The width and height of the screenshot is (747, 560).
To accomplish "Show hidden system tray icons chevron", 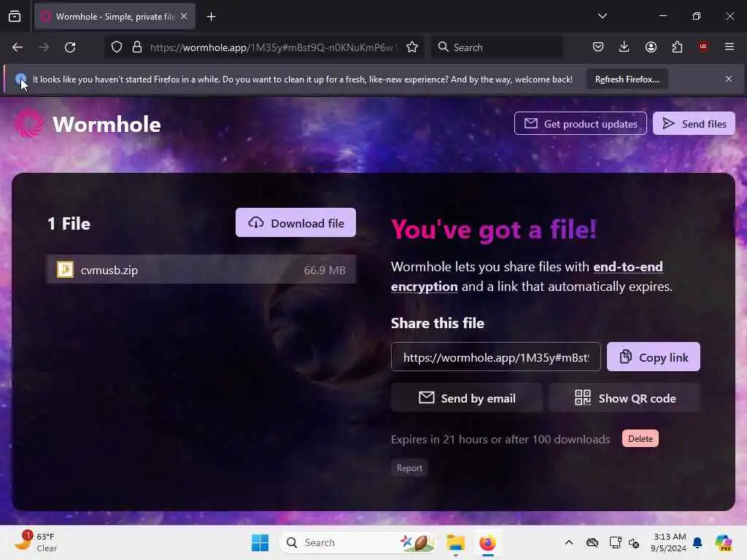I will 569,542.
